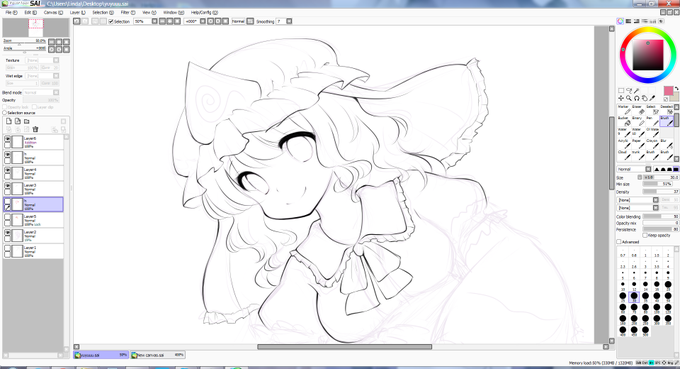This screenshot has height=369, width=680.
Task: Click the horizontal canvas scrollbar
Action: pos(345,347)
